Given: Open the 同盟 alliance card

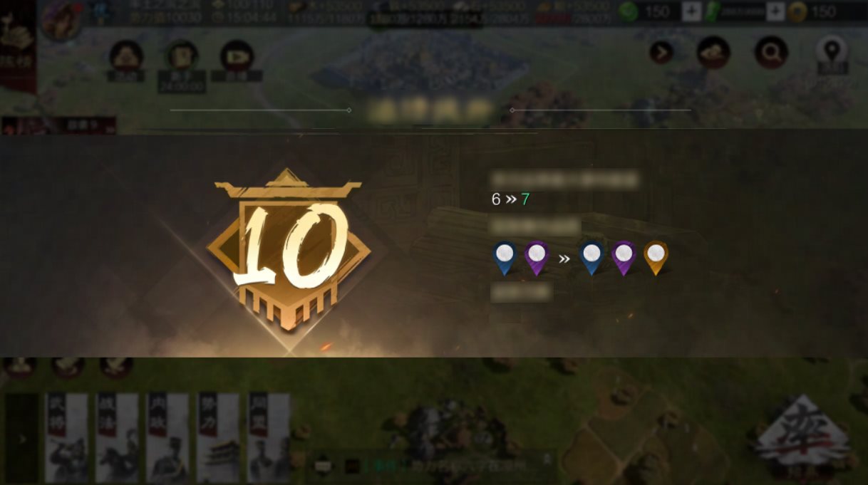Looking at the screenshot, I should click(269, 438).
